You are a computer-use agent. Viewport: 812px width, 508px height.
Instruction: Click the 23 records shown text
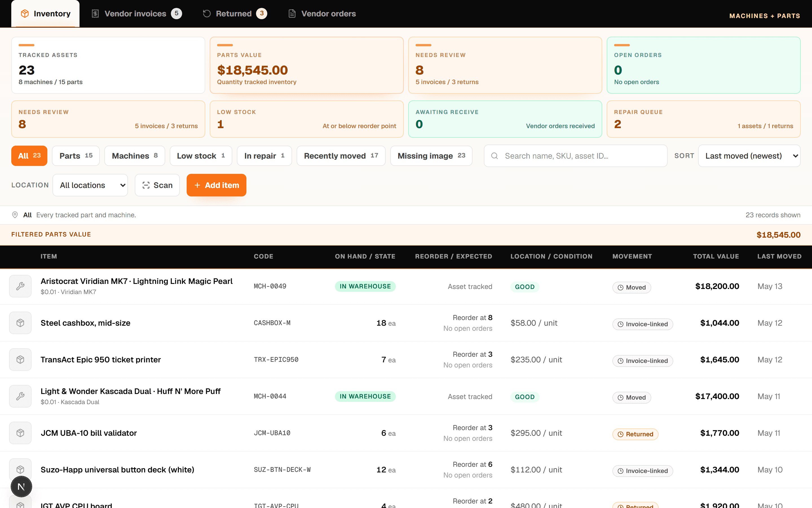pos(773,215)
